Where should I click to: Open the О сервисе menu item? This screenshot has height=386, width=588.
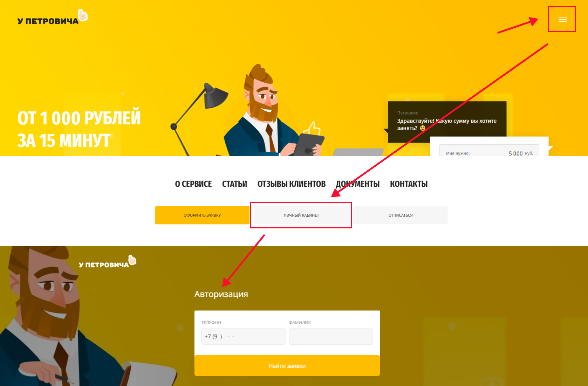[193, 184]
